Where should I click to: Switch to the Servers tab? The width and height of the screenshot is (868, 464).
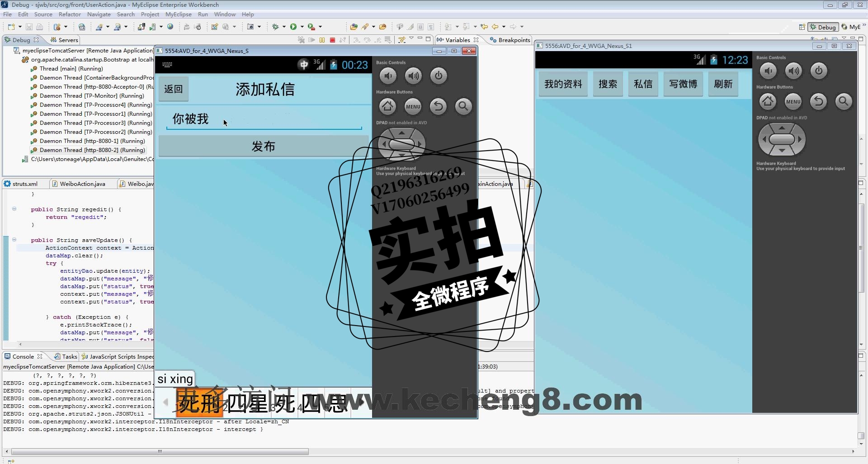65,40
